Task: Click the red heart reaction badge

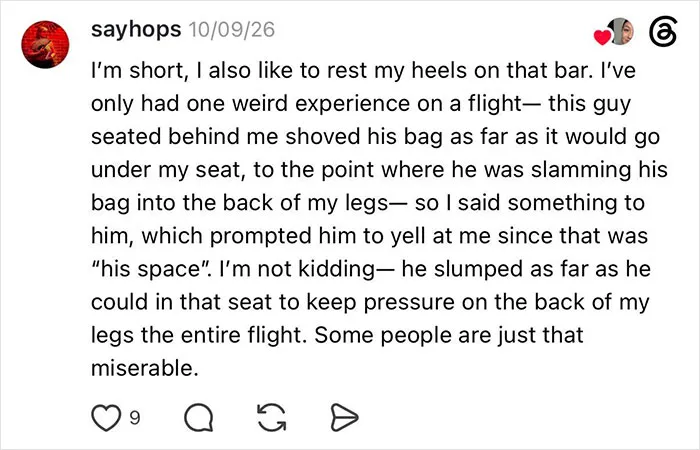Action: coord(602,37)
